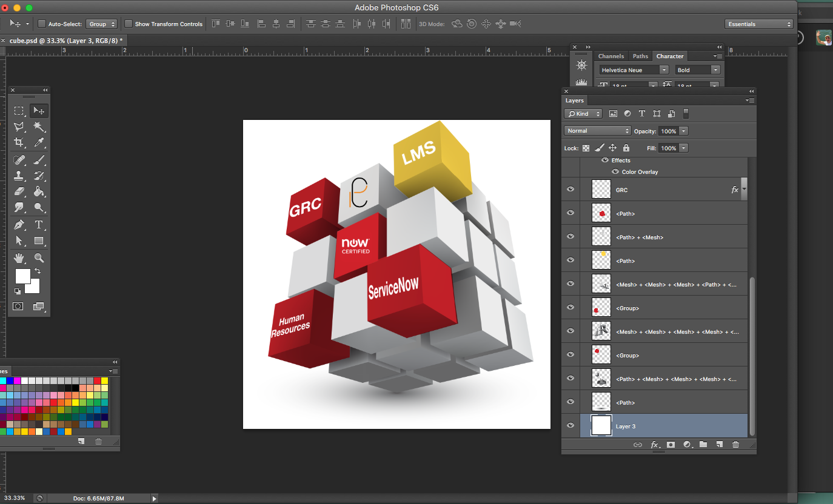Select the Eyedropper tool
The height and width of the screenshot is (504, 833).
coord(39,142)
